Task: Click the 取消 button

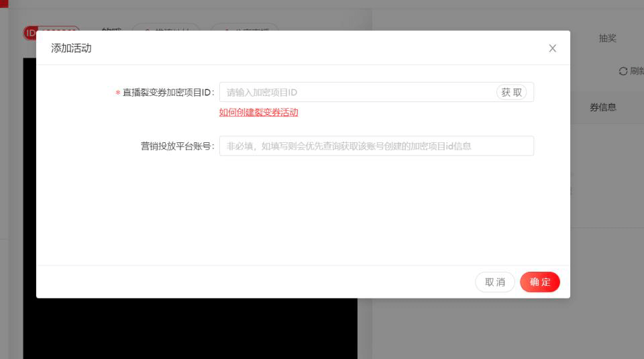Action: pyautogui.click(x=495, y=283)
